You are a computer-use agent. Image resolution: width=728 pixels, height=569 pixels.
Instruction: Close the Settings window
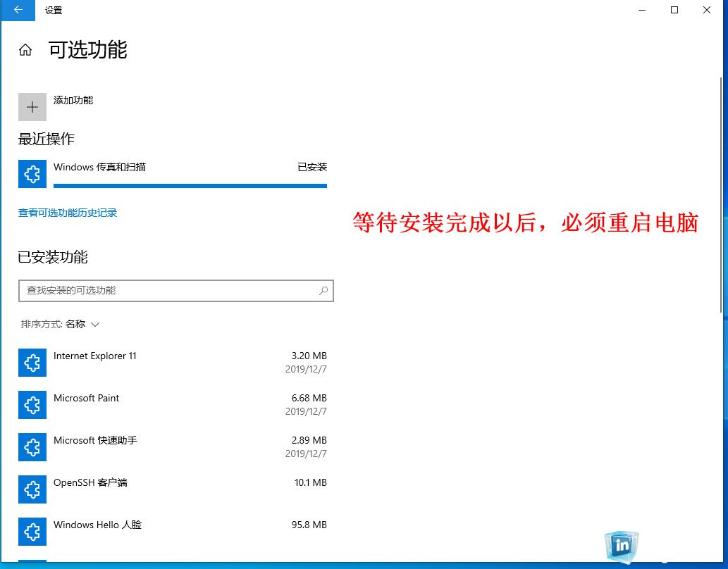tap(707, 10)
